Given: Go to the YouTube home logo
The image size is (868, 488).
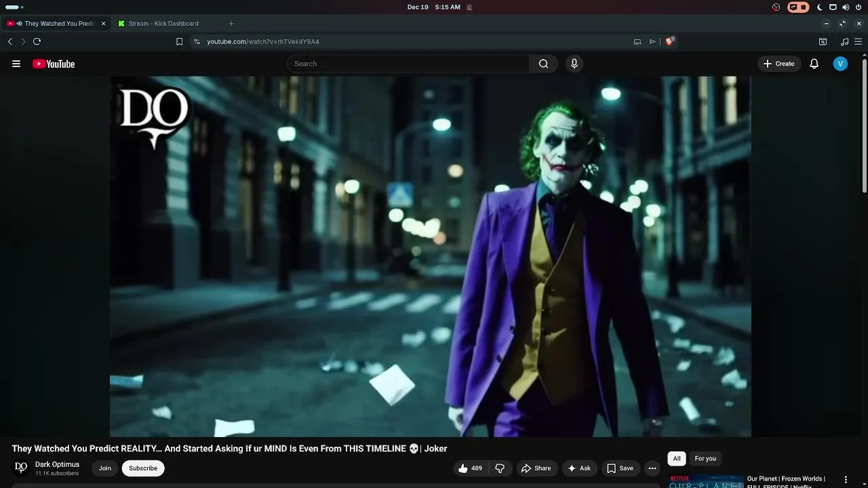Looking at the screenshot, I should [x=54, y=64].
